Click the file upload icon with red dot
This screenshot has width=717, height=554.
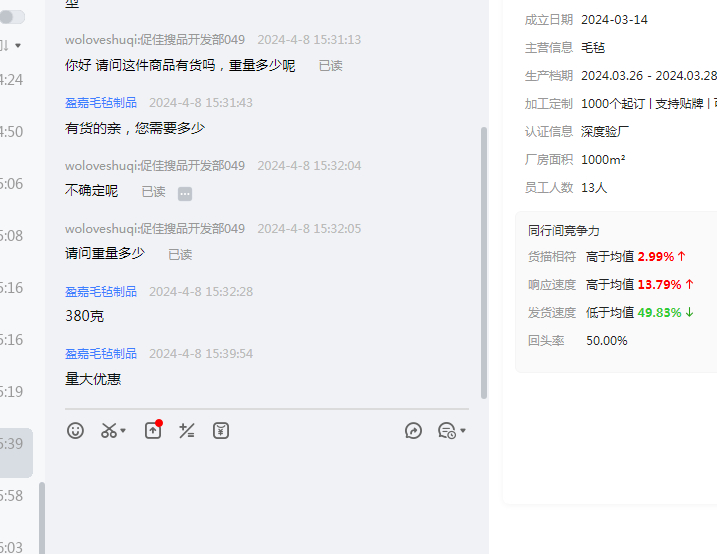coord(153,430)
